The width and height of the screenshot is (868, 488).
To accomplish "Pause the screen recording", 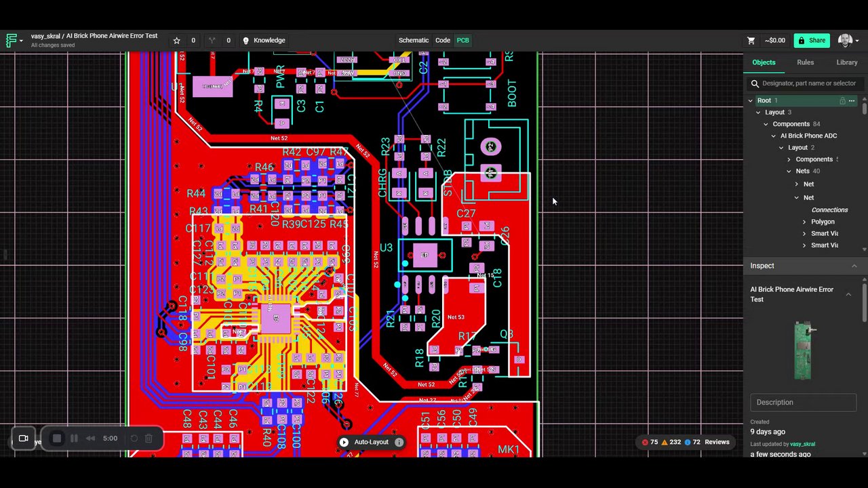I will coord(74,439).
